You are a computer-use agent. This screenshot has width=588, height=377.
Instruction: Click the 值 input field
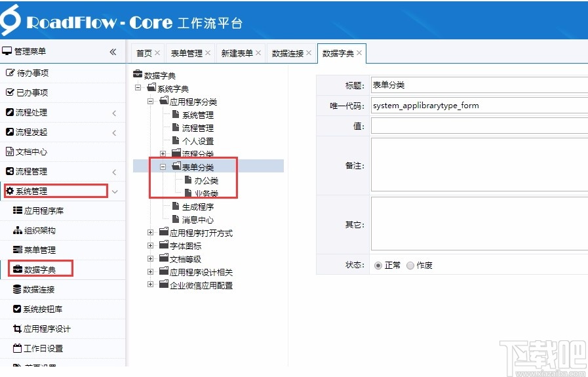coord(479,126)
